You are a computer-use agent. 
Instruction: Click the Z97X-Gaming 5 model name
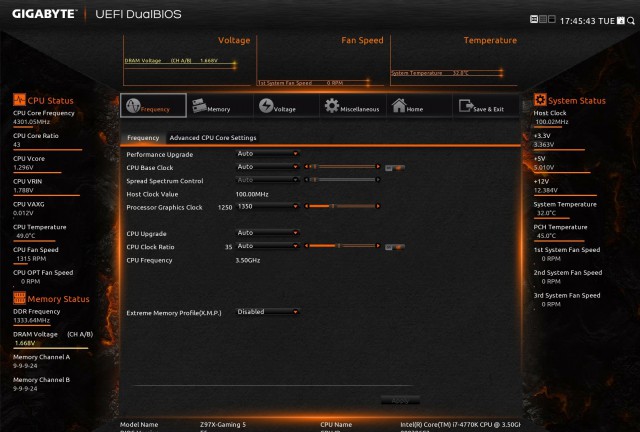(223, 425)
